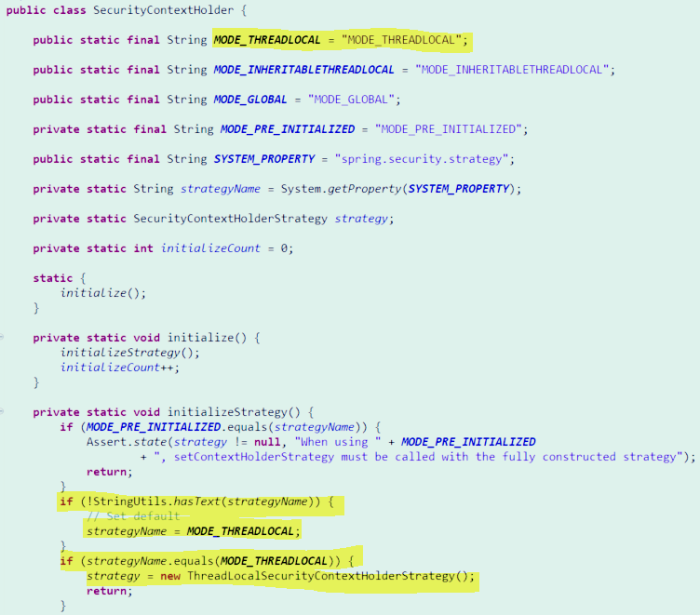Click initializeCount in the int field declaration
The height and width of the screenshot is (615, 700).
pos(209,248)
